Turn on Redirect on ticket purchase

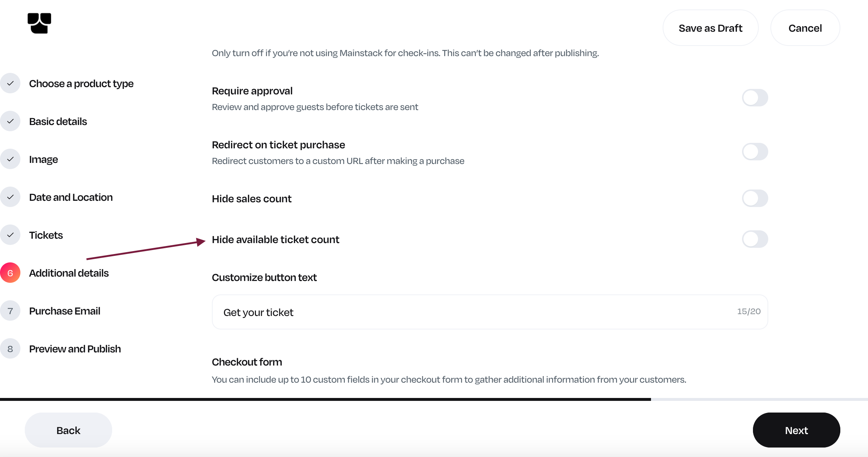[x=755, y=152]
